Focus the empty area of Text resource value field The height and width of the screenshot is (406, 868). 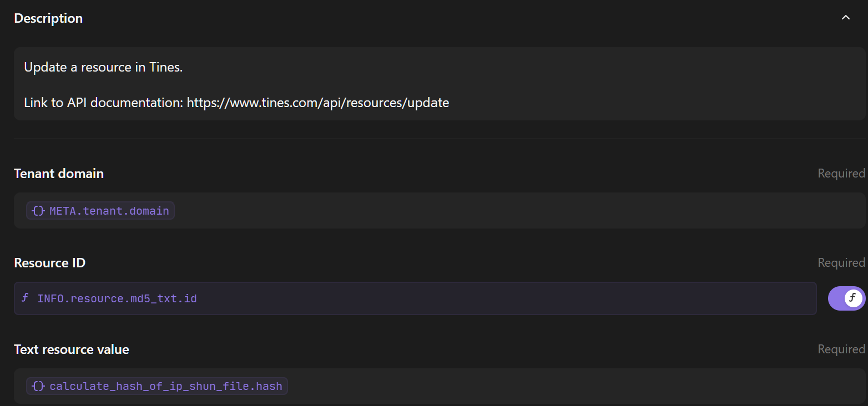(555, 386)
